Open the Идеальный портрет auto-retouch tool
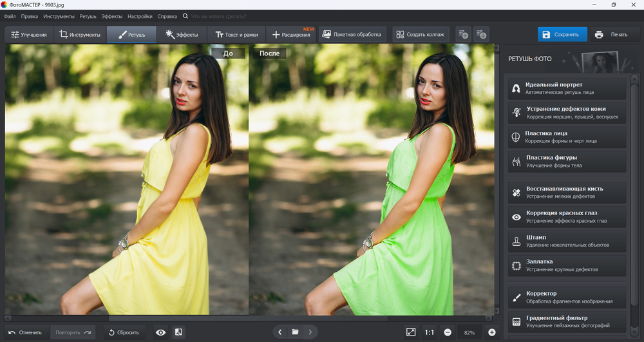This screenshot has height=342, width=644. [x=567, y=88]
